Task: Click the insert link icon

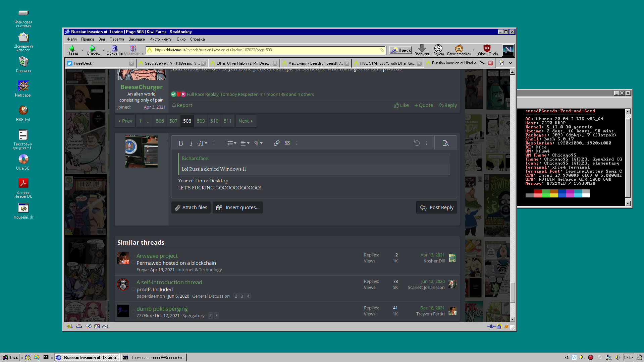Action: pyautogui.click(x=276, y=143)
